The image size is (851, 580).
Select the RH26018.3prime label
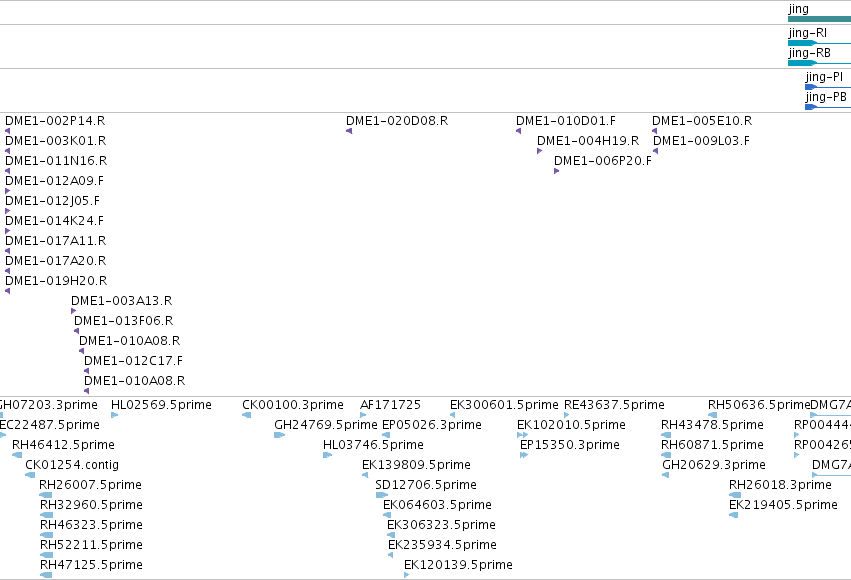pyautogui.click(x=780, y=485)
